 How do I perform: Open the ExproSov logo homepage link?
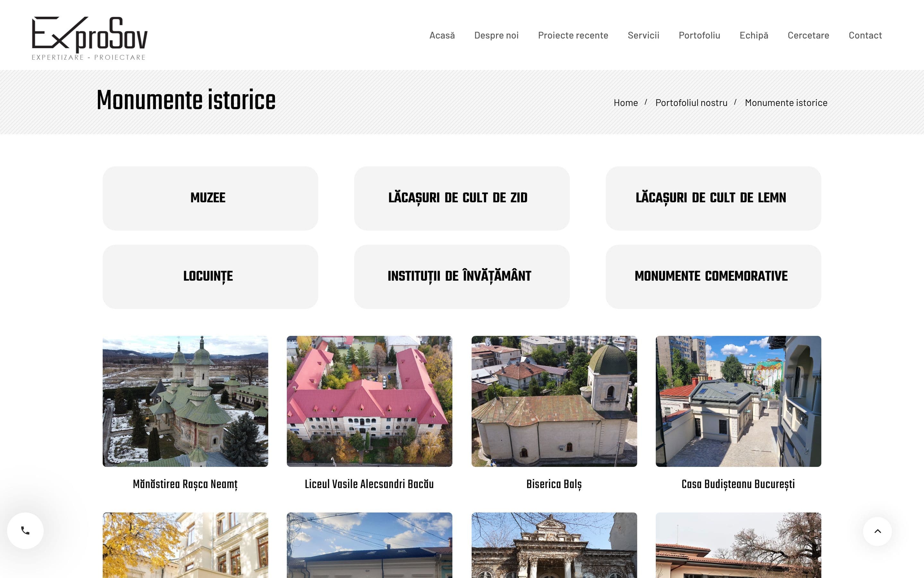[x=89, y=38]
